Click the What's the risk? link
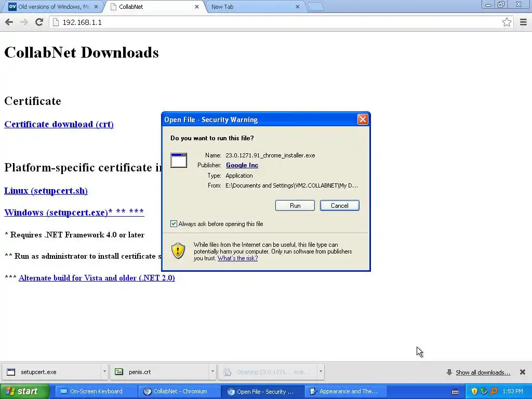This screenshot has width=532, height=399. (237, 258)
